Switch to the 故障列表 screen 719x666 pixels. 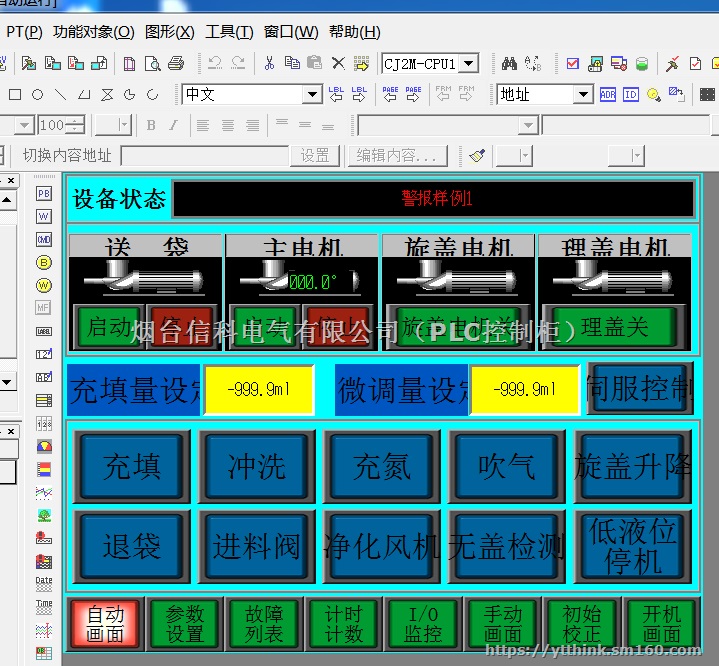264,624
